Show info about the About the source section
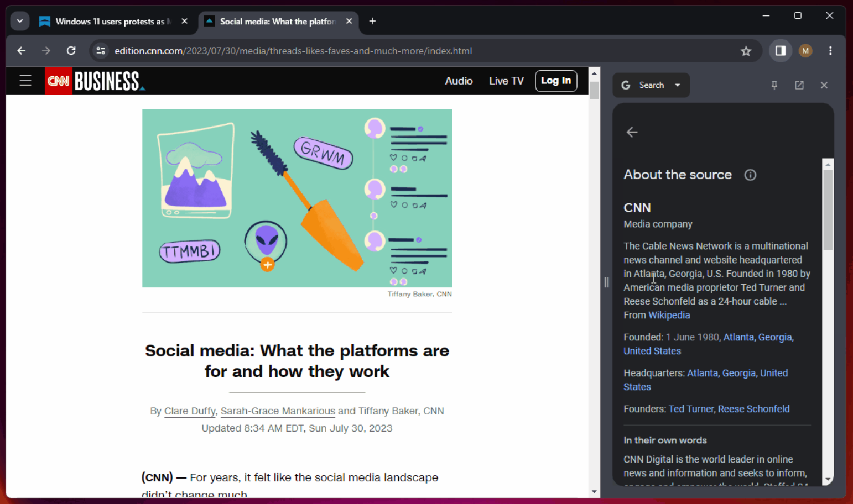 [x=750, y=175]
